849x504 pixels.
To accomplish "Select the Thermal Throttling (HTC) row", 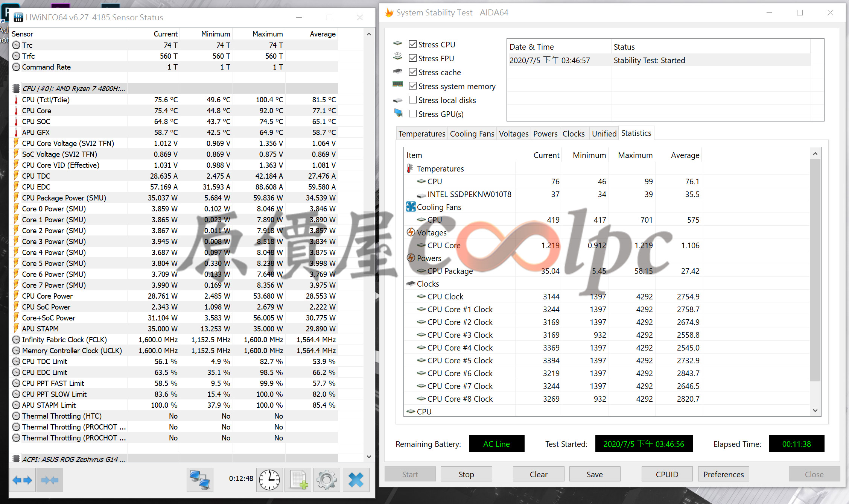I will tap(174, 416).
